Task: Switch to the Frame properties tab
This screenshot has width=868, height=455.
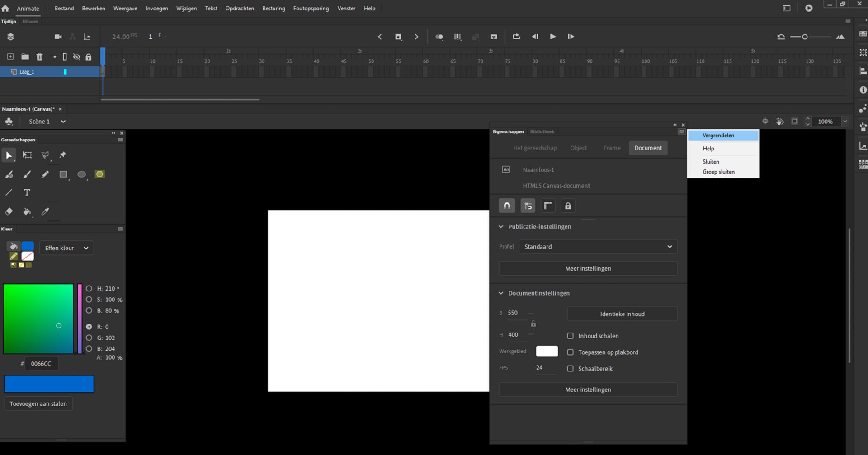Action: [x=612, y=148]
